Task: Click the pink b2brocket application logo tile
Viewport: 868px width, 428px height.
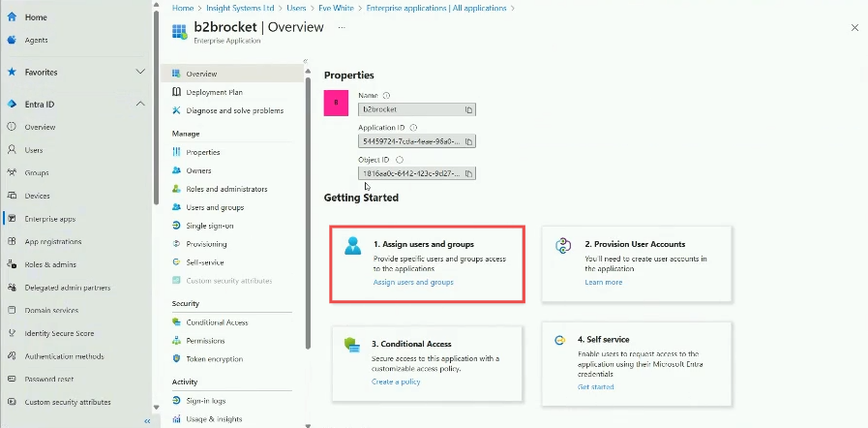Action: [x=337, y=102]
